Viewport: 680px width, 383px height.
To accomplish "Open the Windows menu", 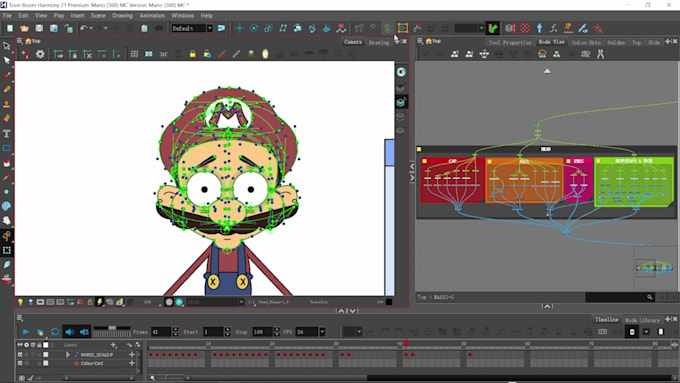I will (183, 16).
